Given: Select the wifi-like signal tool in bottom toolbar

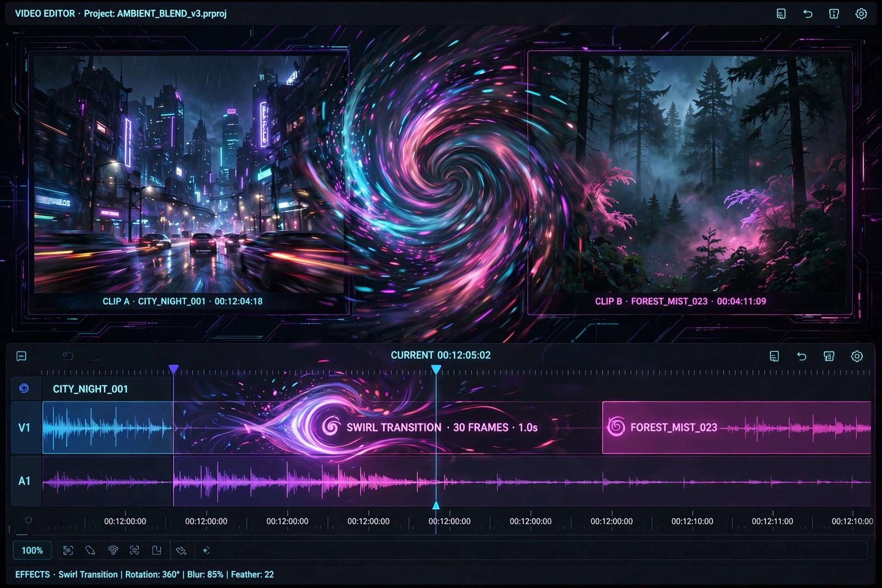Looking at the screenshot, I should click(113, 550).
